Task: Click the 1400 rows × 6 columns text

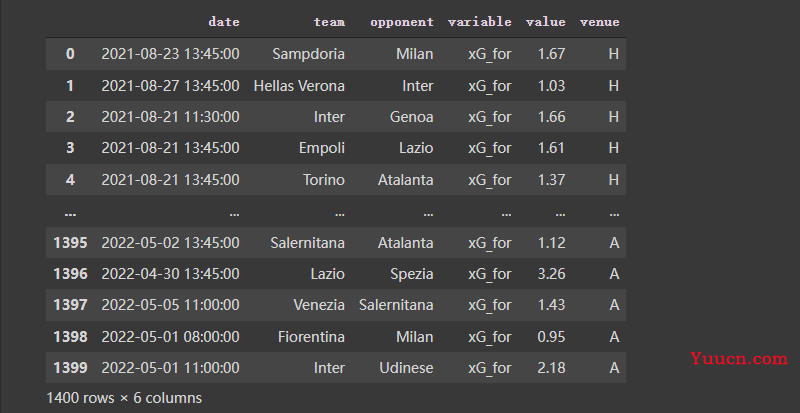Action: [124, 398]
